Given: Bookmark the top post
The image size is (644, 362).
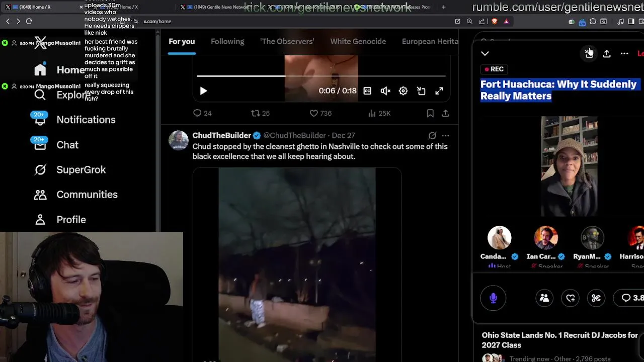Looking at the screenshot, I should [430, 113].
